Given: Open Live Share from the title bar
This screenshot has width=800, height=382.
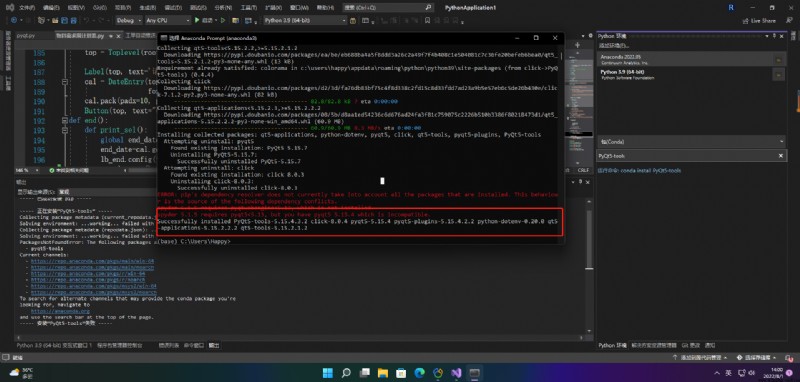Looking at the screenshot, I should coord(759,20).
